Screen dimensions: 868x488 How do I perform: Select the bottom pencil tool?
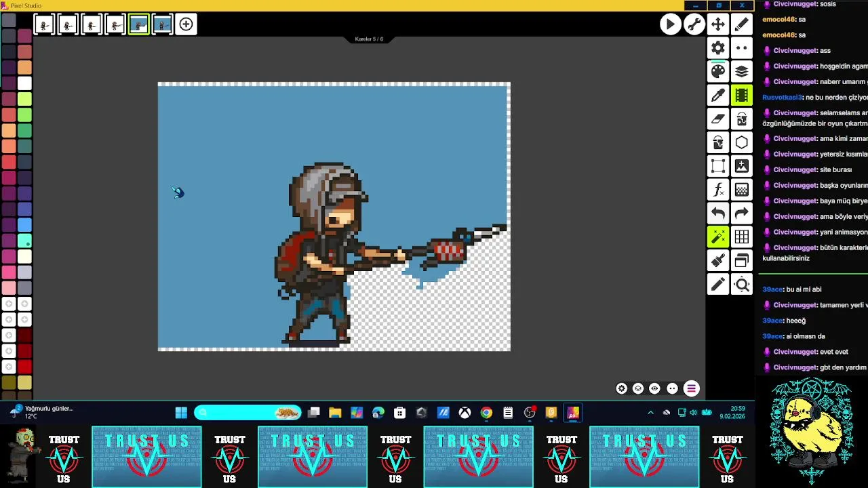[718, 284]
